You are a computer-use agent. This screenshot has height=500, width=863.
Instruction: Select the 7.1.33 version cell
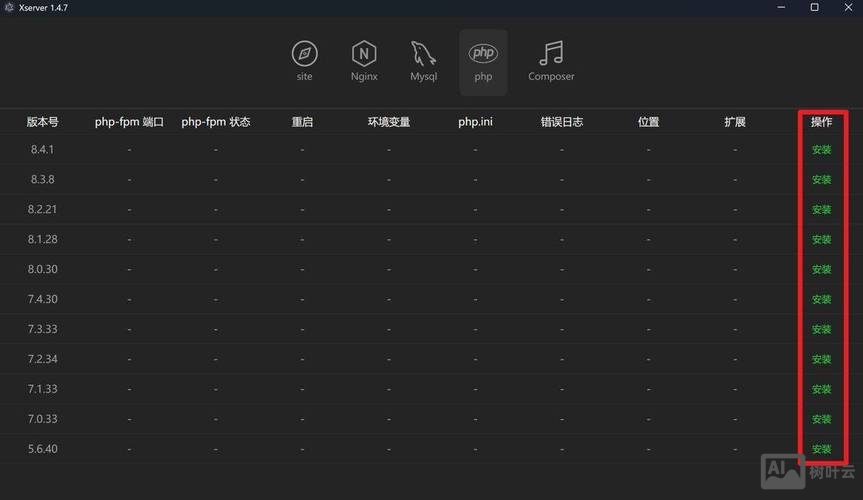[x=42, y=389]
